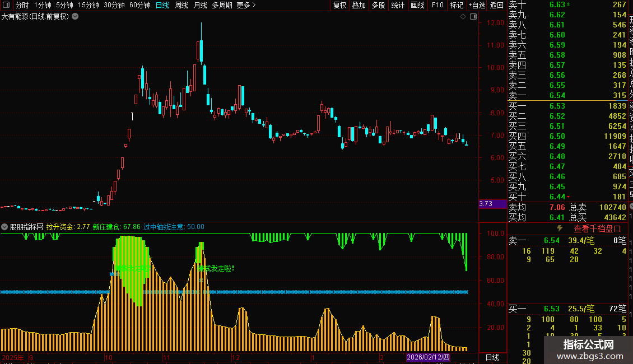Click the 标记 mark button
Viewport: 633px width, 364px height.
pos(457,5)
